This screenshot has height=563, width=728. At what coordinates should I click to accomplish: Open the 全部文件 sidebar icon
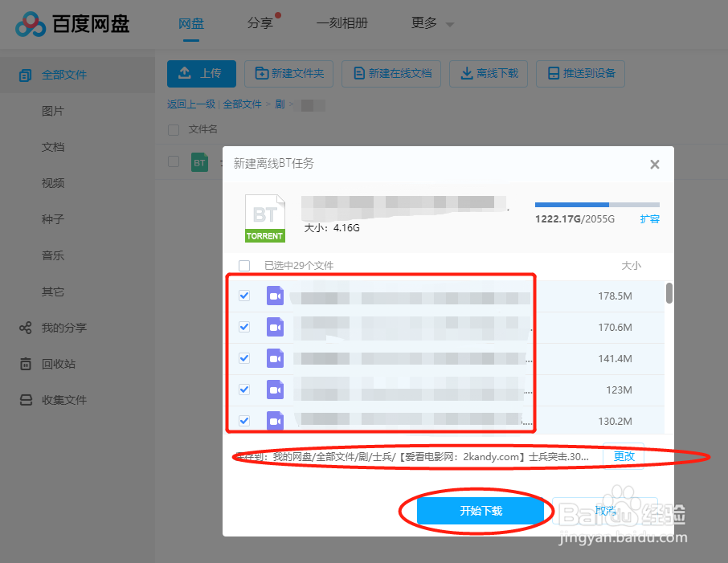pos(25,75)
